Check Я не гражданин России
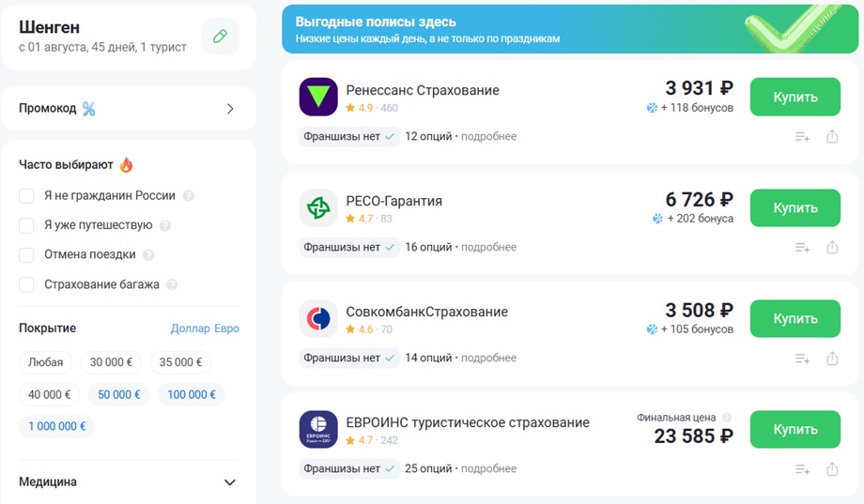The image size is (864, 504). click(x=26, y=195)
